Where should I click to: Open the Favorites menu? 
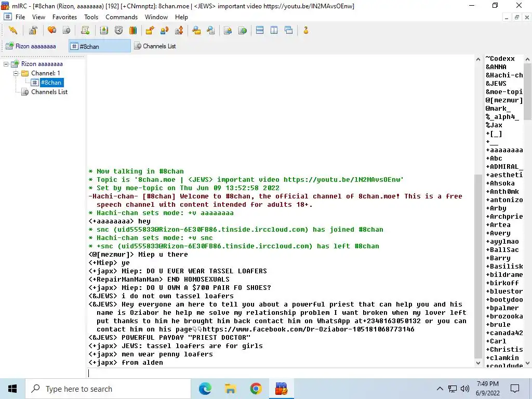64,17
